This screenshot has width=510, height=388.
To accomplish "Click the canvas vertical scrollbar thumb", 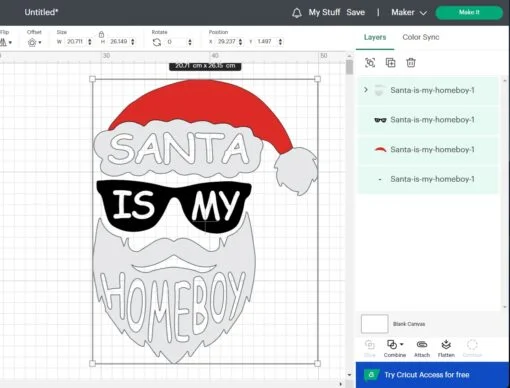I will coord(349,67).
